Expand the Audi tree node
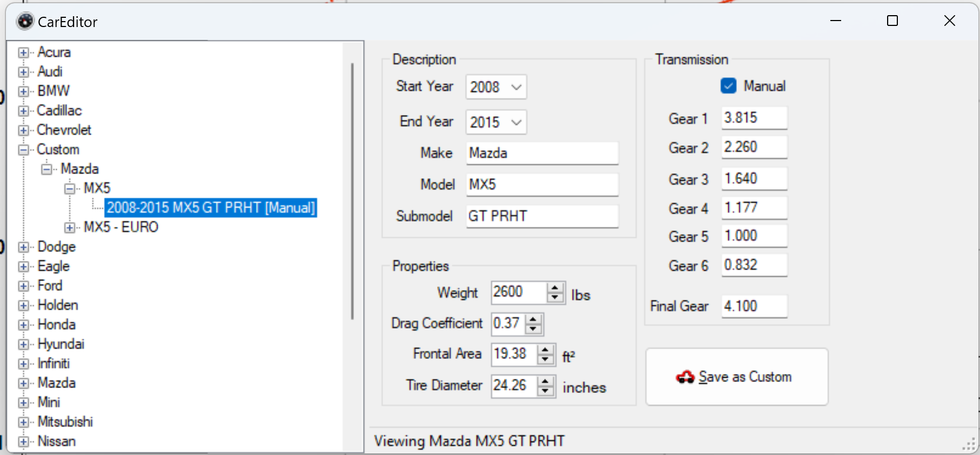Viewport: 980px width, 455px height. pos(23,72)
